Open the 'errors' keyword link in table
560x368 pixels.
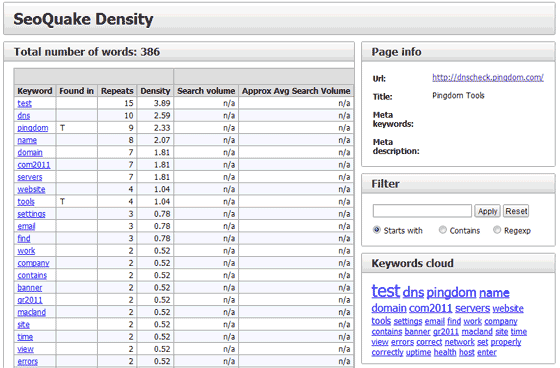pos(28,362)
